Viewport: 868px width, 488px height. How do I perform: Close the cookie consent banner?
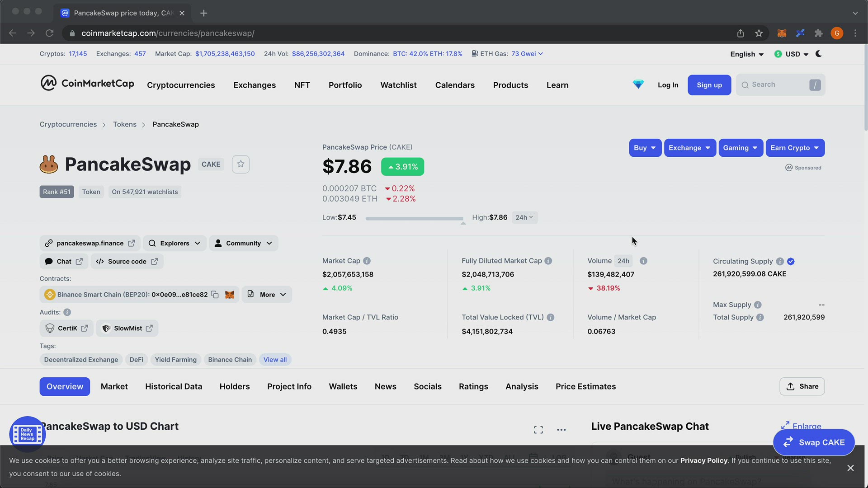click(850, 468)
